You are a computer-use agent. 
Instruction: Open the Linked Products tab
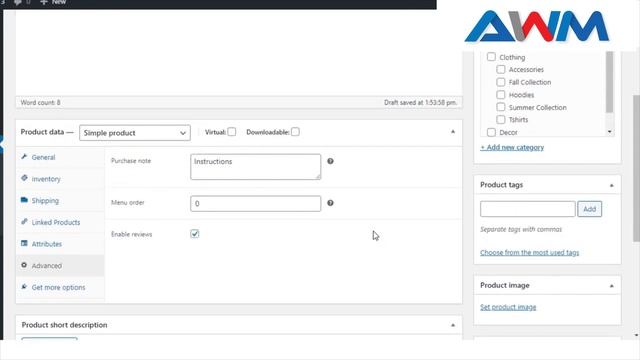pyautogui.click(x=60, y=222)
